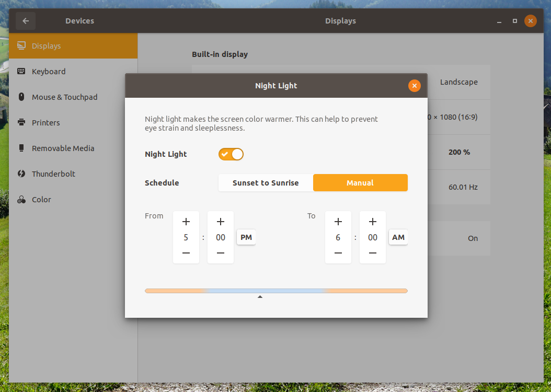Switch the To time AM button
The image size is (551, 392).
(x=398, y=237)
